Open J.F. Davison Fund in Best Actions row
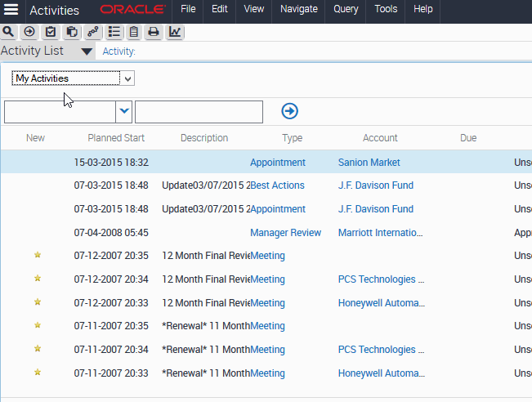Image resolution: width=532 pixels, height=402 pixels. coord(376,185)
